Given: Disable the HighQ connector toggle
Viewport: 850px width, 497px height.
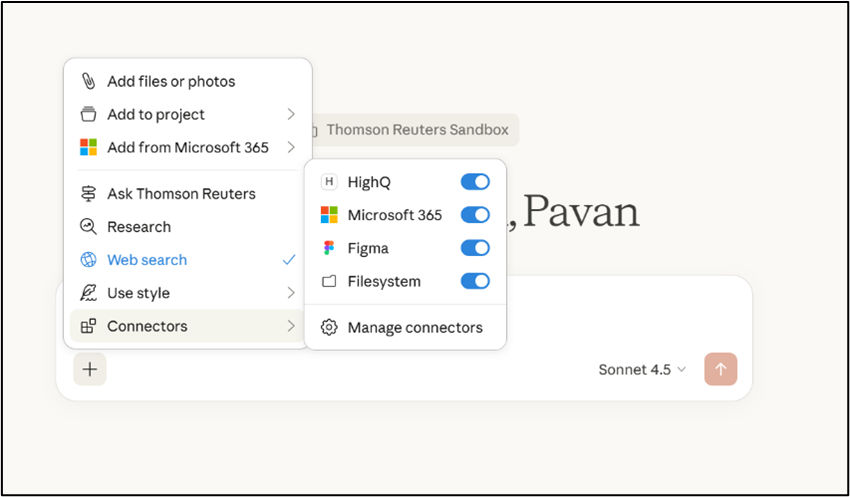Looking at the screenshot, I should 475,182.
